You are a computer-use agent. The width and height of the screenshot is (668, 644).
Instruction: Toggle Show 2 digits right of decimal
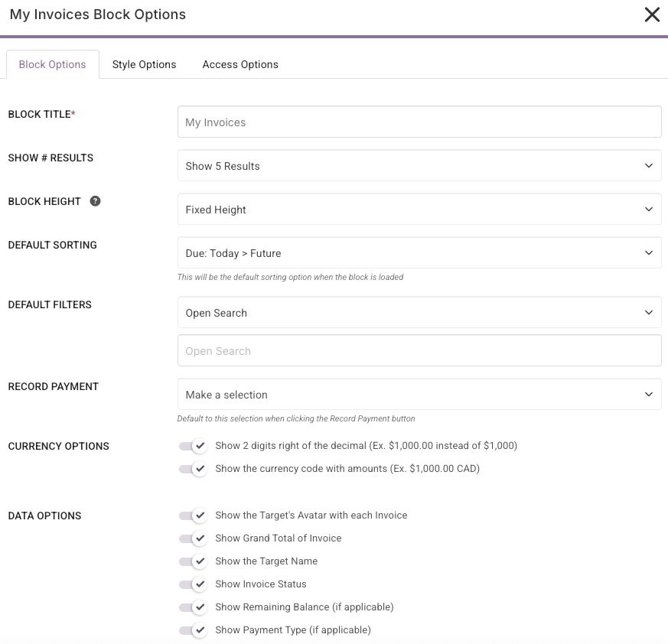[x=193, y=446]
